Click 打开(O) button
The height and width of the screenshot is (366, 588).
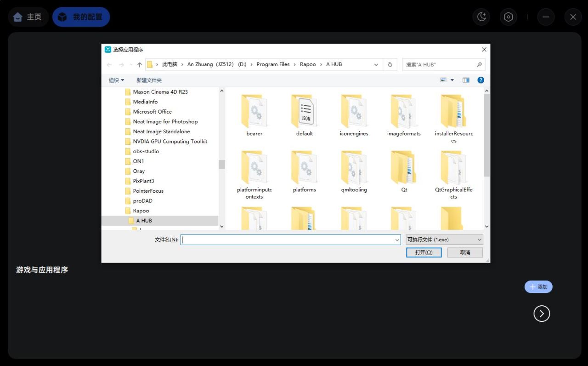pyautogui.click(x=424, y=252)
